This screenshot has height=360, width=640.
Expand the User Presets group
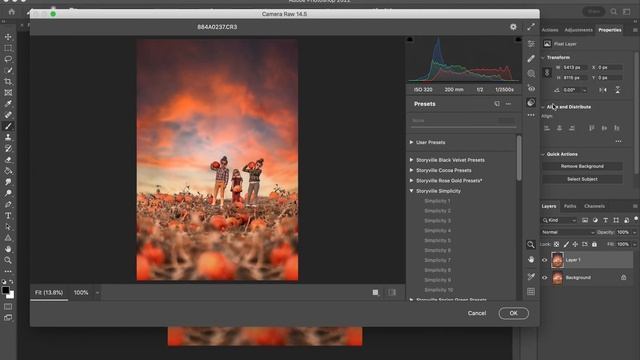411,142
